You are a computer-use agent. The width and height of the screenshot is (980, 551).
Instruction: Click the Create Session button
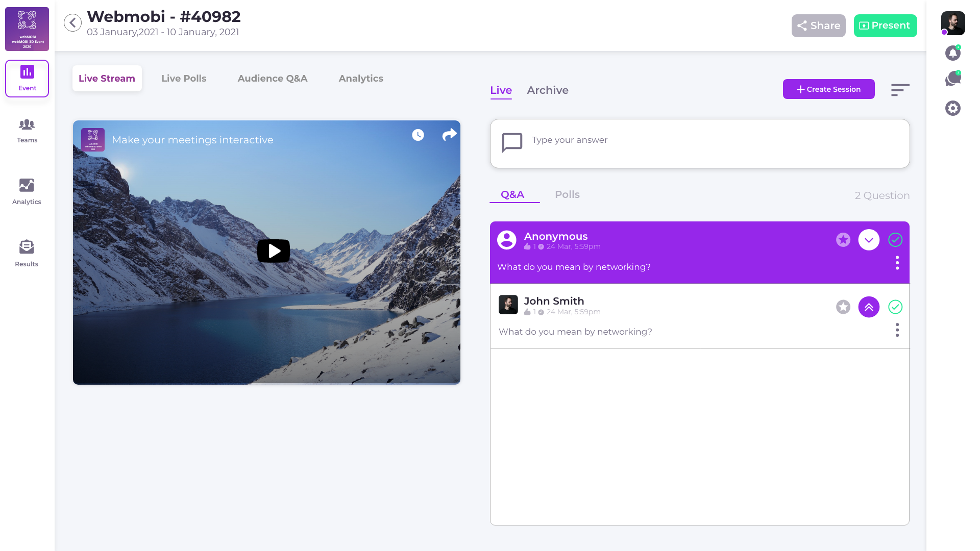coord(829,89)
